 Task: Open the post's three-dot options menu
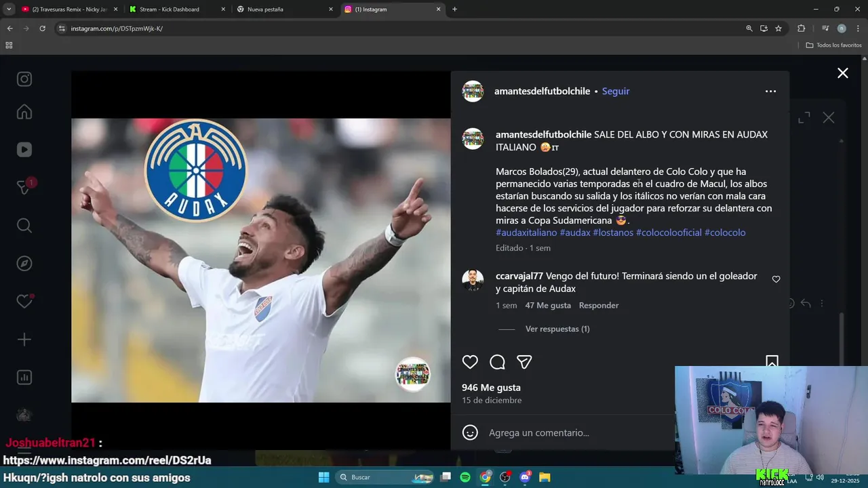point(770,91)
